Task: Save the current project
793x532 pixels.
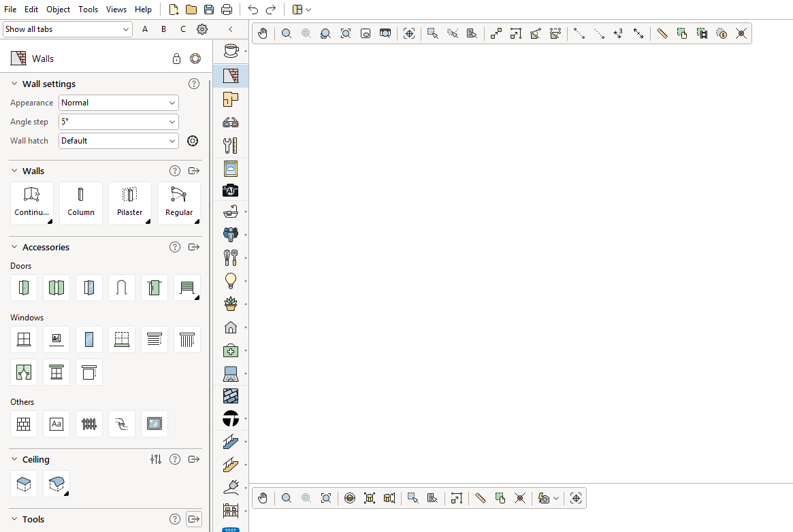Action: pos(209,10)
